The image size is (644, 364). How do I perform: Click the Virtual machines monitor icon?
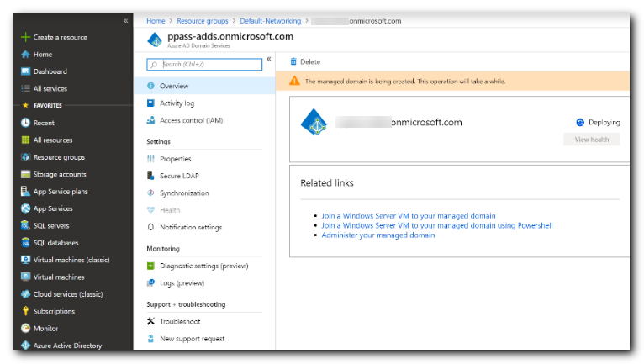click(25, 277)
